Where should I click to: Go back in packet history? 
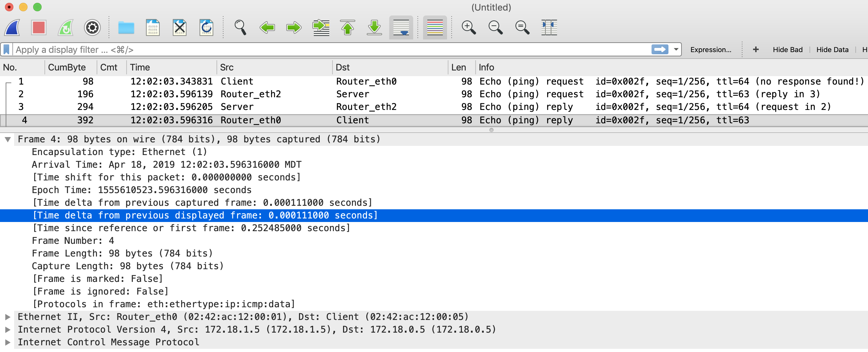tap(267, 27)
